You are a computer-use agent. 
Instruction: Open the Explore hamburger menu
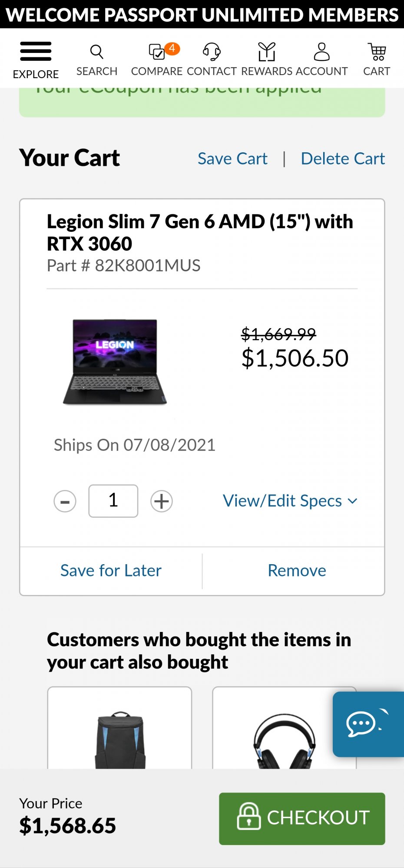(36, 51)
